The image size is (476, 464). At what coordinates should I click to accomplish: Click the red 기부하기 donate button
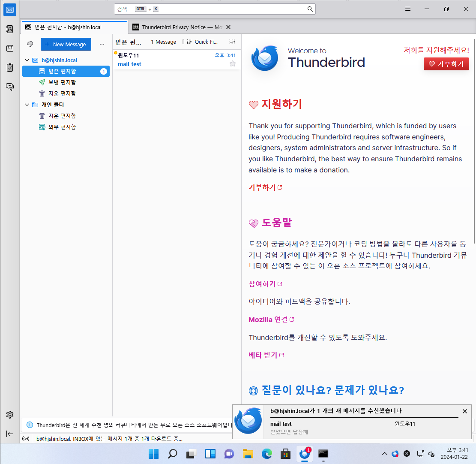click(x=446, y=64)
